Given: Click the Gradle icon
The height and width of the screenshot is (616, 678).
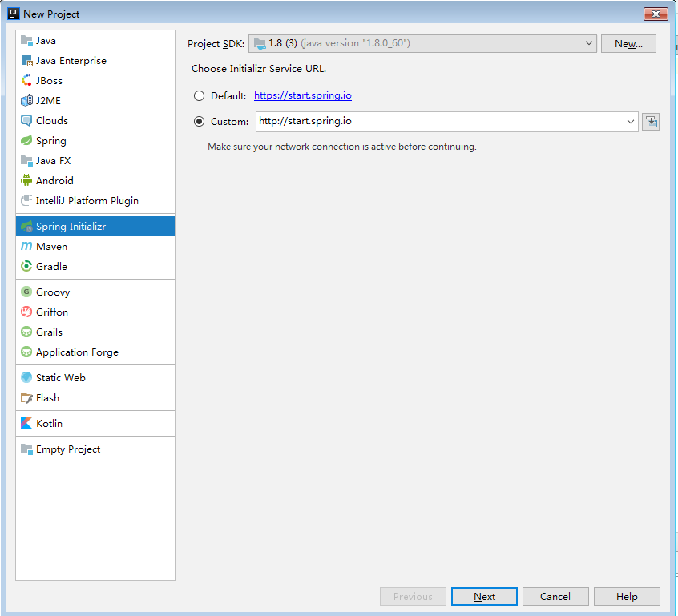Looking at the screenshot, I should pyautogui.click(x=26, y=266).
